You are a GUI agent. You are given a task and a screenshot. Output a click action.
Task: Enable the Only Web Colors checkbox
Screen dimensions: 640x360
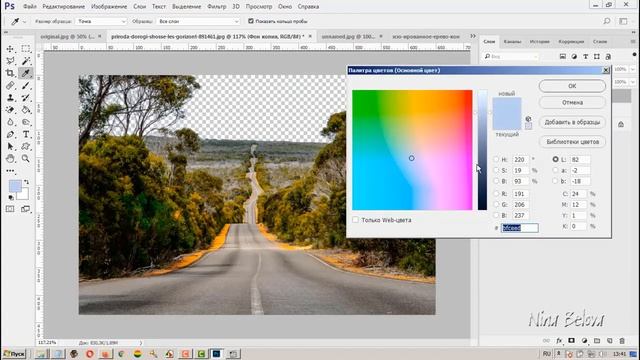(356, 220)
